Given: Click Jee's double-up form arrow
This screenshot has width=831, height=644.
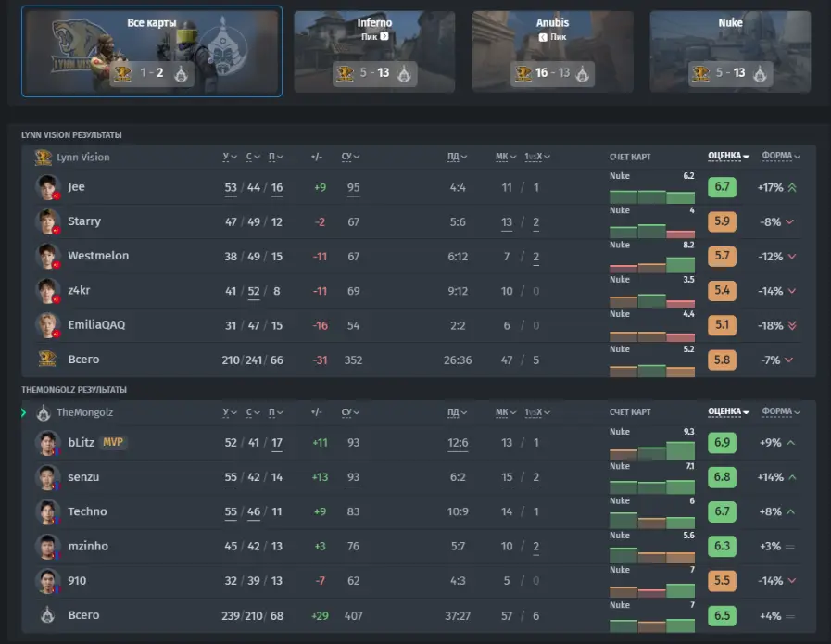Looking at the screenshot, I should 792,187.
